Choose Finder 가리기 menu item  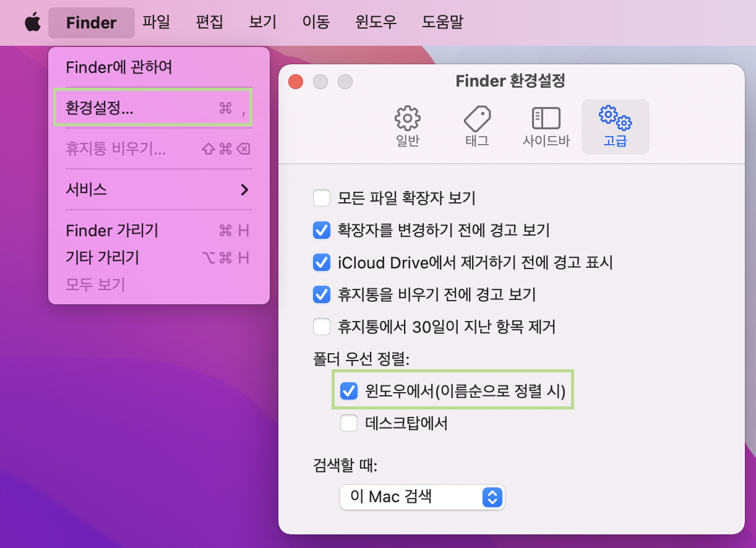159,231
